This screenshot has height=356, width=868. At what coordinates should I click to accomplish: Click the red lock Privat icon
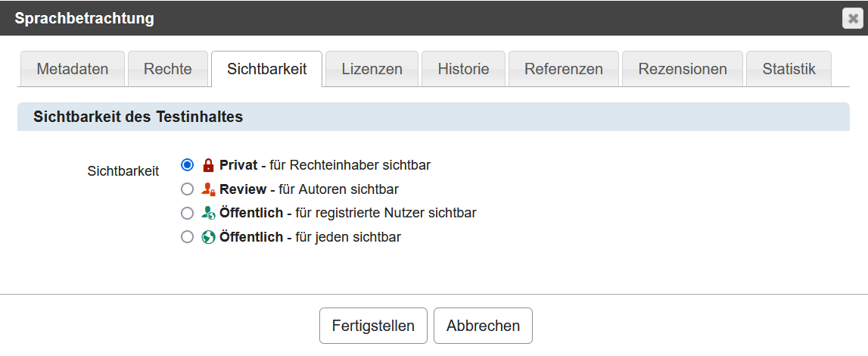point(208,165)
